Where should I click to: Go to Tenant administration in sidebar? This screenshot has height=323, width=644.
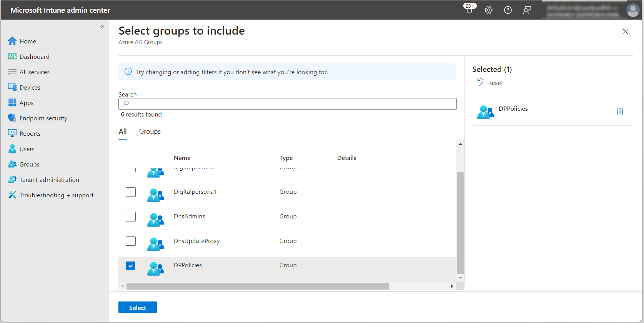49,180
